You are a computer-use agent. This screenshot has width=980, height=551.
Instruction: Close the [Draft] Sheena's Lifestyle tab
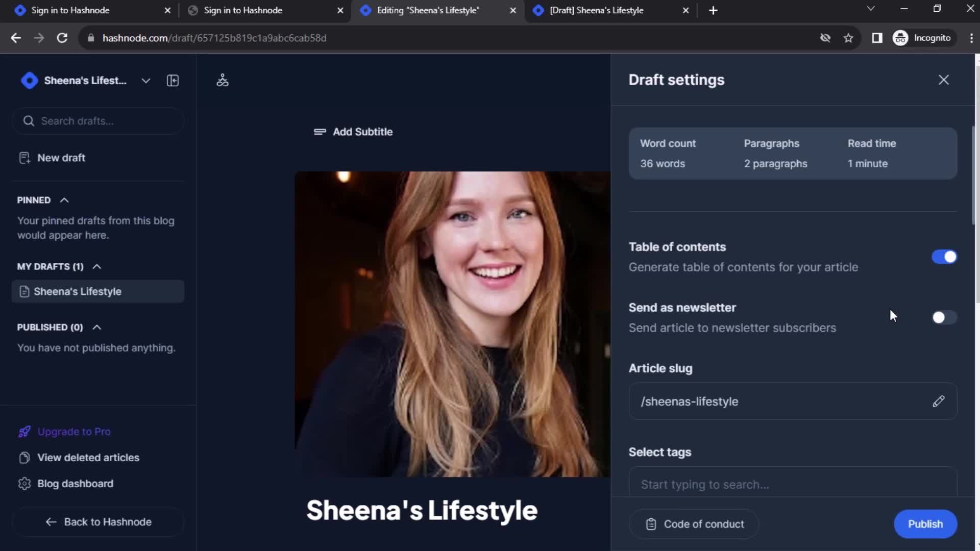pos(685,10)
